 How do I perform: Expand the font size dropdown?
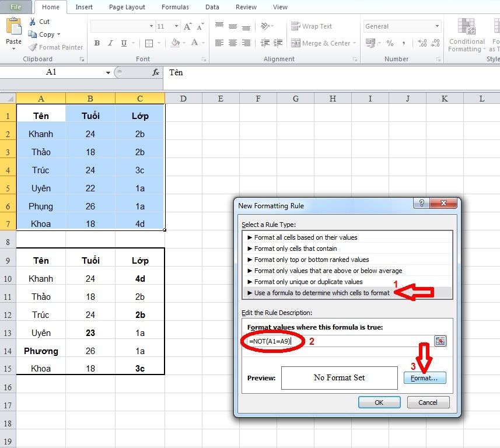(176, 26)
